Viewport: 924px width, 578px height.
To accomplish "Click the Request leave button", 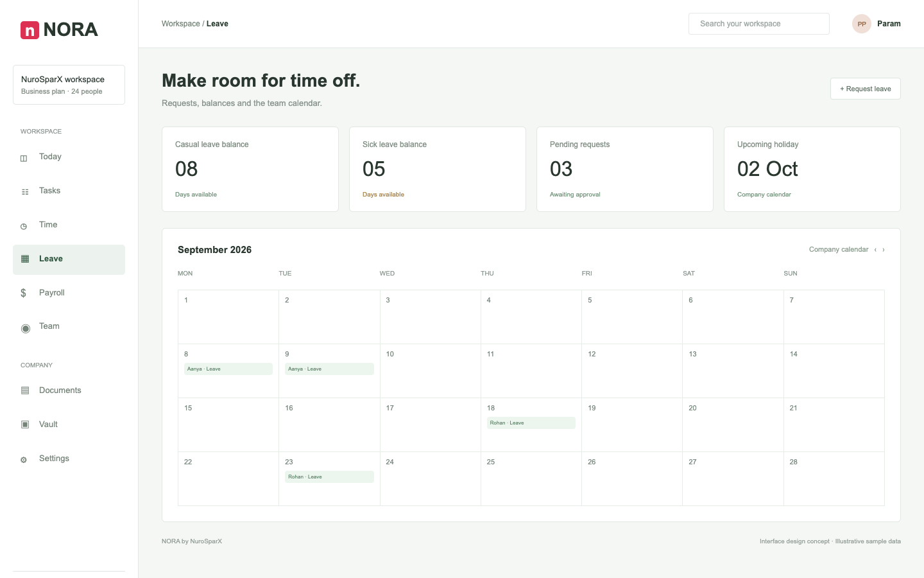I will point(866,89).
